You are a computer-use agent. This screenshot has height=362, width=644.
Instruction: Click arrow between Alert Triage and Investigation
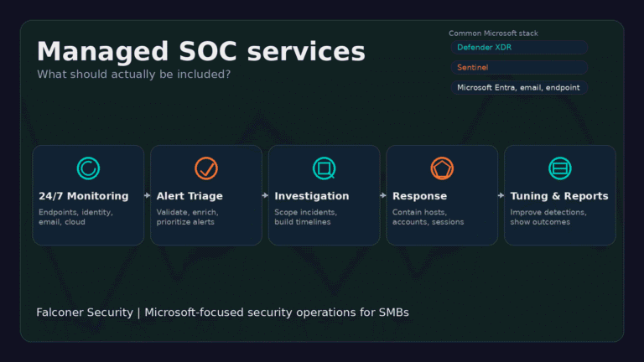click(x=265, y=196)
